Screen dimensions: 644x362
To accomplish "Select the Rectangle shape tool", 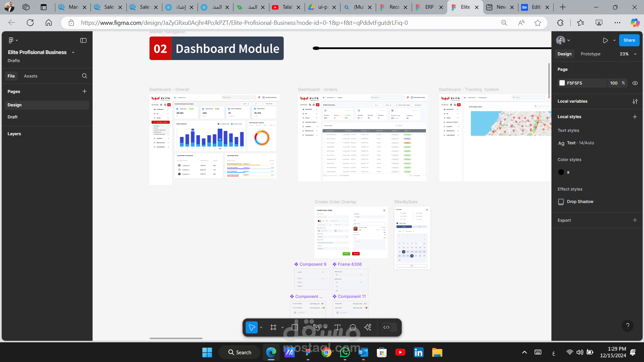I will coord(295,327).
